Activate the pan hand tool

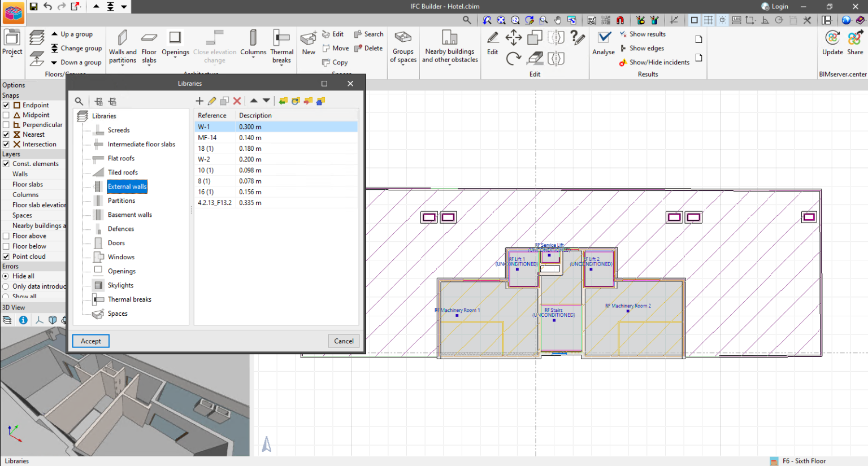coord(558,20)
